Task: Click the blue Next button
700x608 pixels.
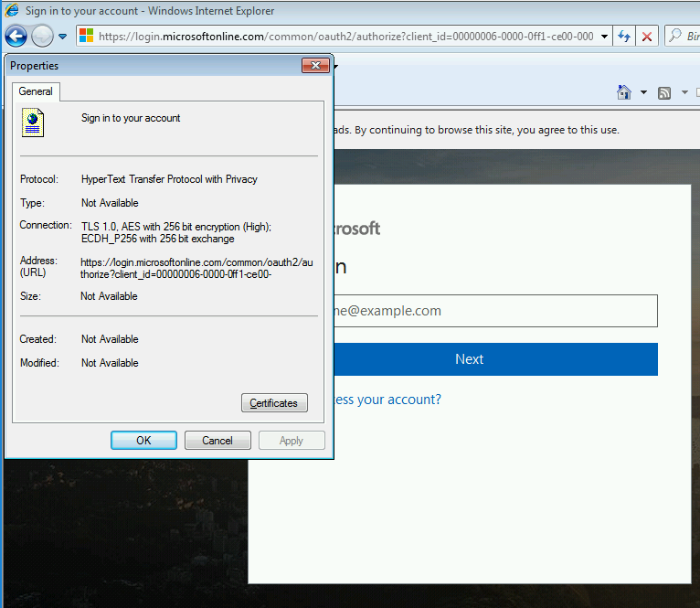Action: pyautogui.click(x=495, y=359)
